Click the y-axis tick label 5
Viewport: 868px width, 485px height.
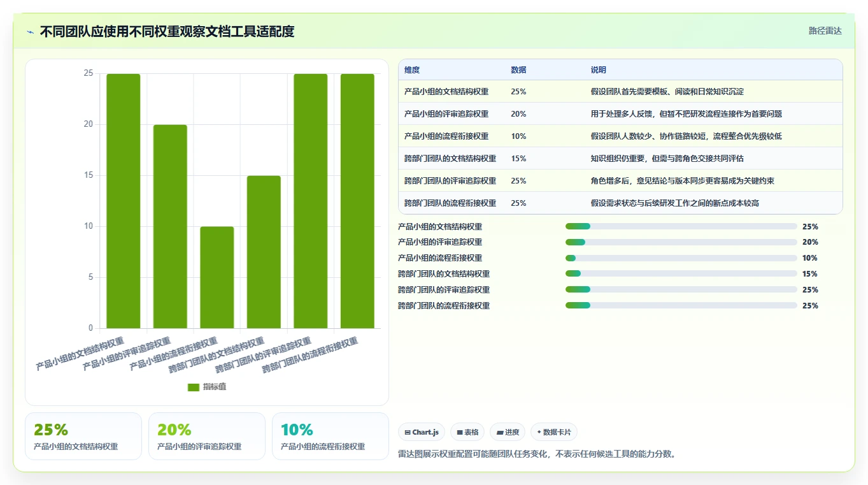click(90, 277)
